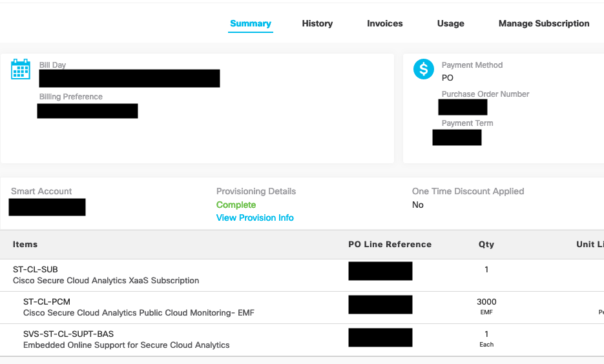Click the EMF unit under 3000
The height and width of the screenshot is (364, 604).
[486, 312]
